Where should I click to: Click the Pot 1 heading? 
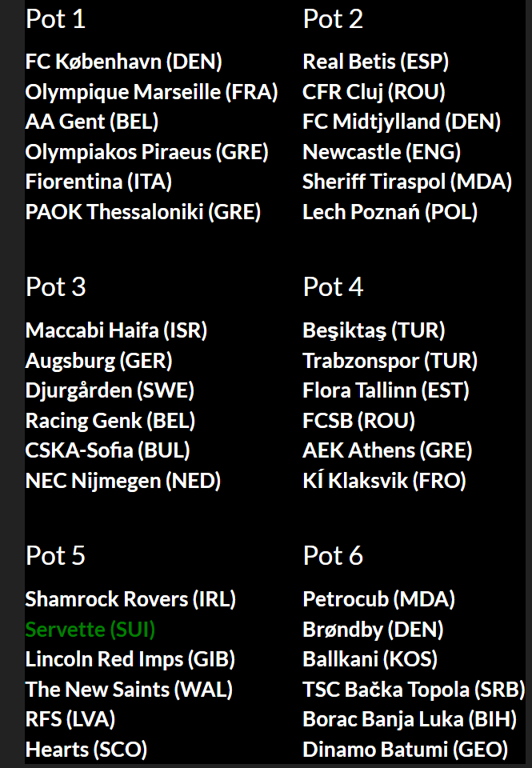55,19
